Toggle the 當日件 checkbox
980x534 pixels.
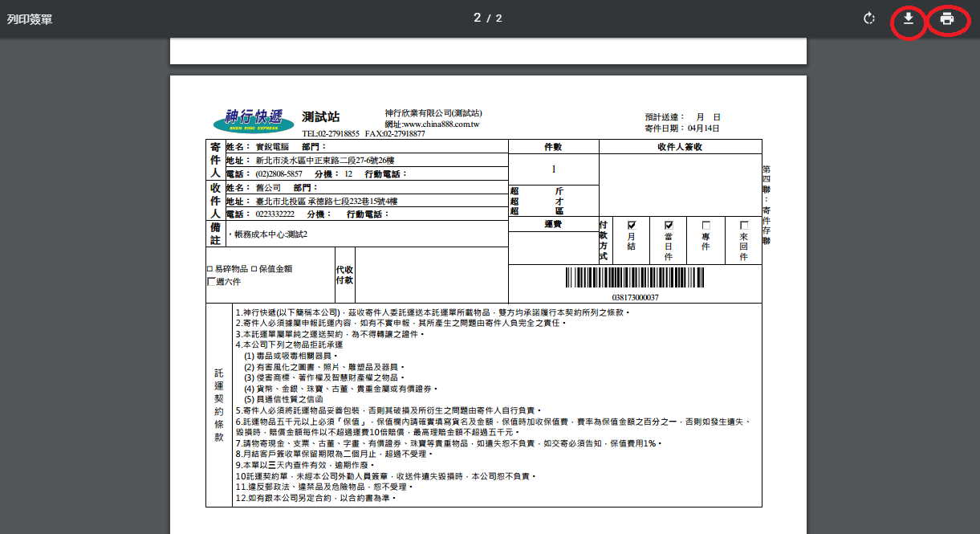(x=669, y=226)
